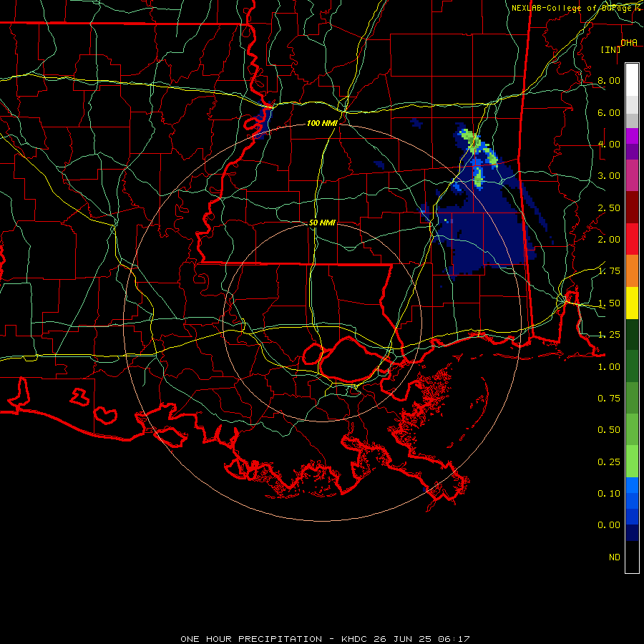Click the 50 NMI range ring label
The image size is (644, 644).
click(323, 223)
